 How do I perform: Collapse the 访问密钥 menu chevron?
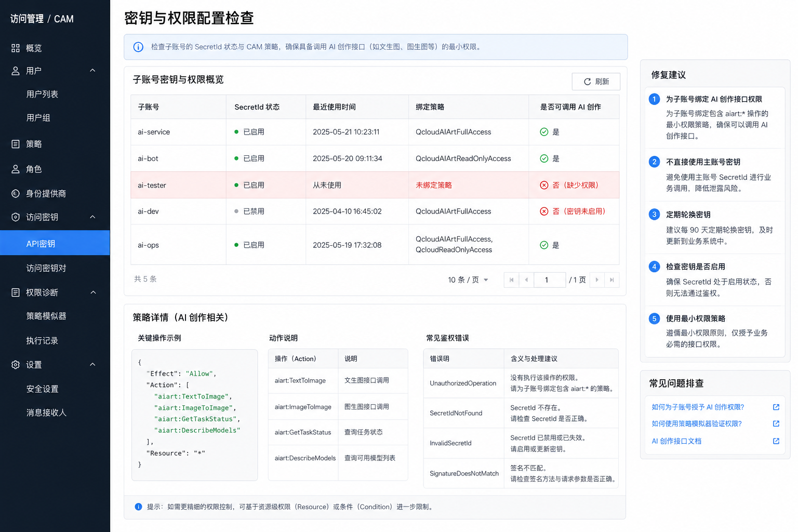(x=92, y=217)
